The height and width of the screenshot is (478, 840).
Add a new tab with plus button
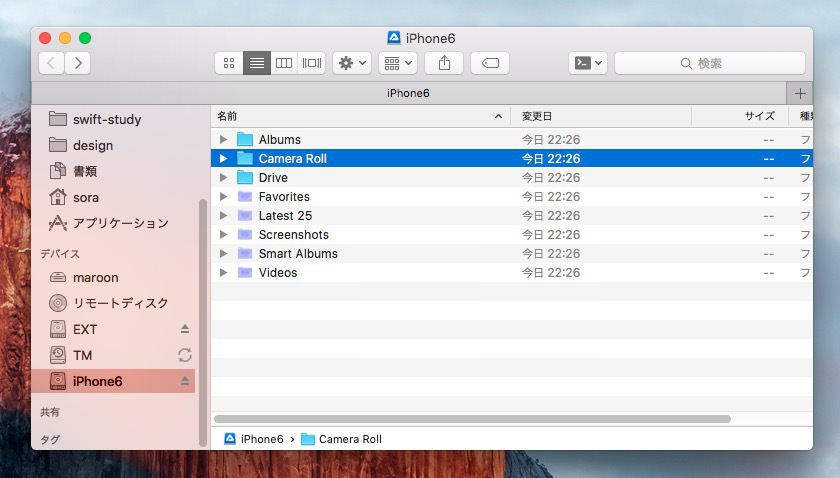[799, 93]
